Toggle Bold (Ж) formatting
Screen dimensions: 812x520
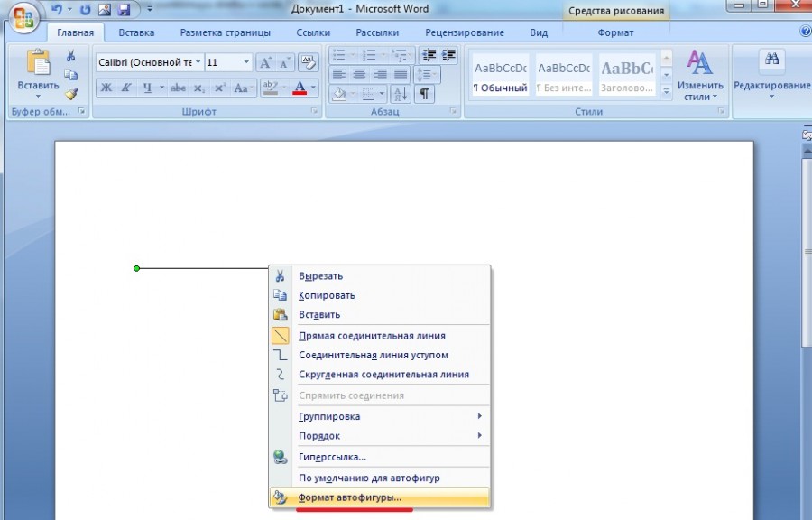(x=106, y=88)
